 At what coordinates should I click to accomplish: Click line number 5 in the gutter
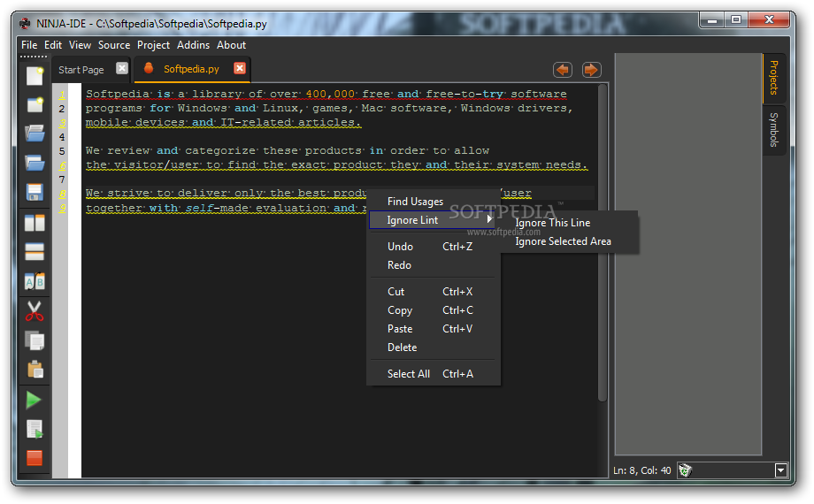62,151
